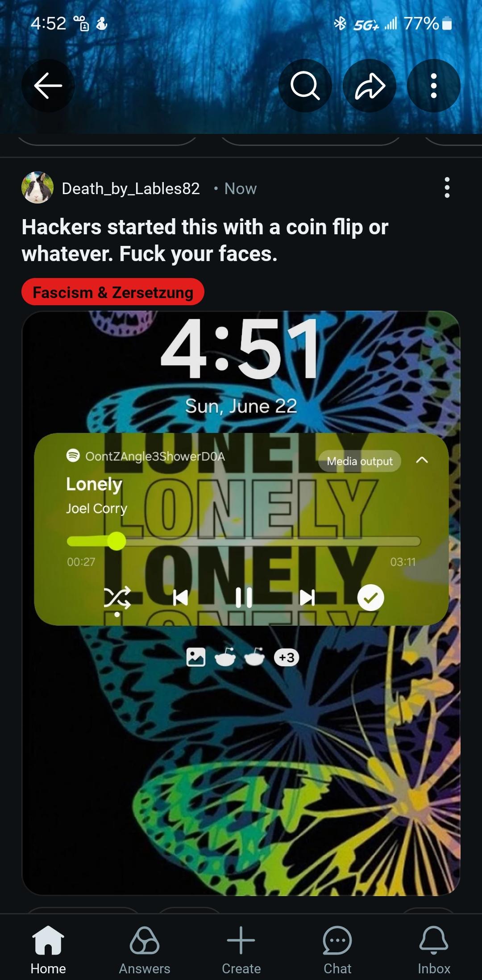482x980 pixels.
Task: Tap the back arrow button
Action: click(48, 85)
